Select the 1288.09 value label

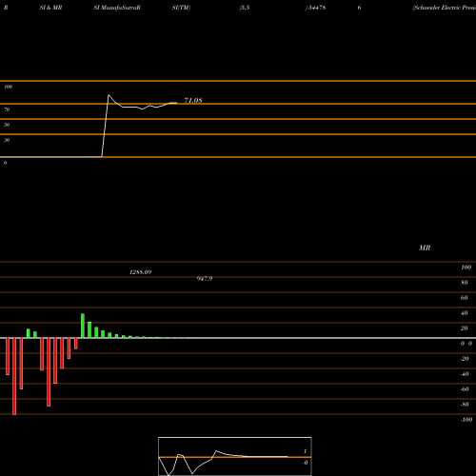[x=141, y=272]
